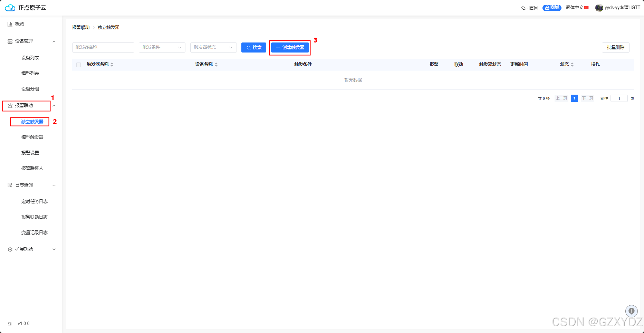The height and width of the screenshot is (333, 644).
Task: Click the 搜索 search button
Action: click(x=254, y=47)
